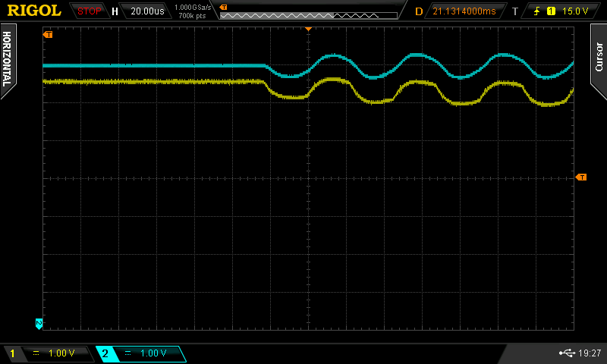Click the cyan channel 2 ground marker
The width and height of the screenshot is (607, 364).
tap(39, 323)
